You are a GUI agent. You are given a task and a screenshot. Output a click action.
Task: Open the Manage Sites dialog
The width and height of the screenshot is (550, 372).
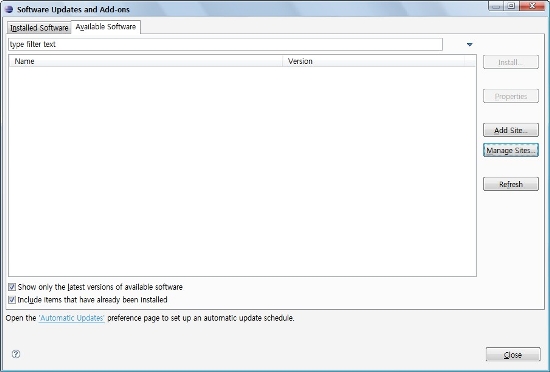(x=511, y=150)
